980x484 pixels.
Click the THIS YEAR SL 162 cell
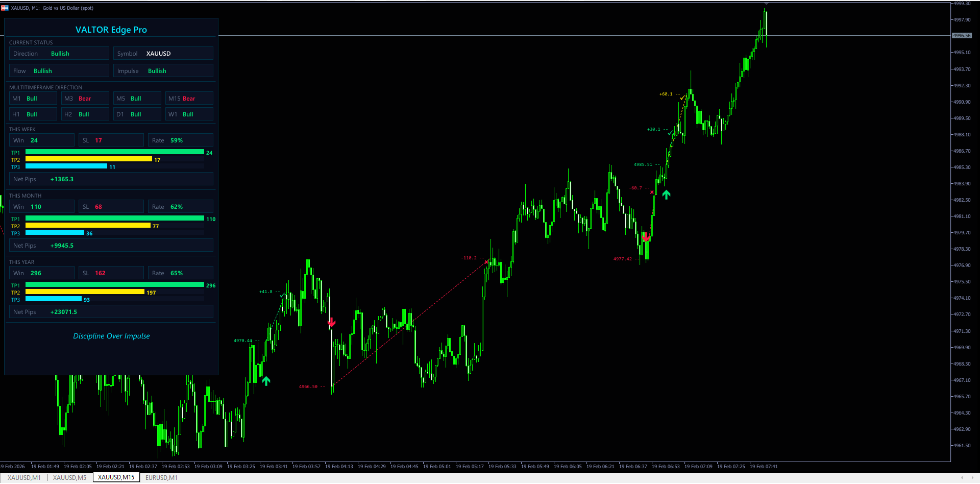(111, 273)
